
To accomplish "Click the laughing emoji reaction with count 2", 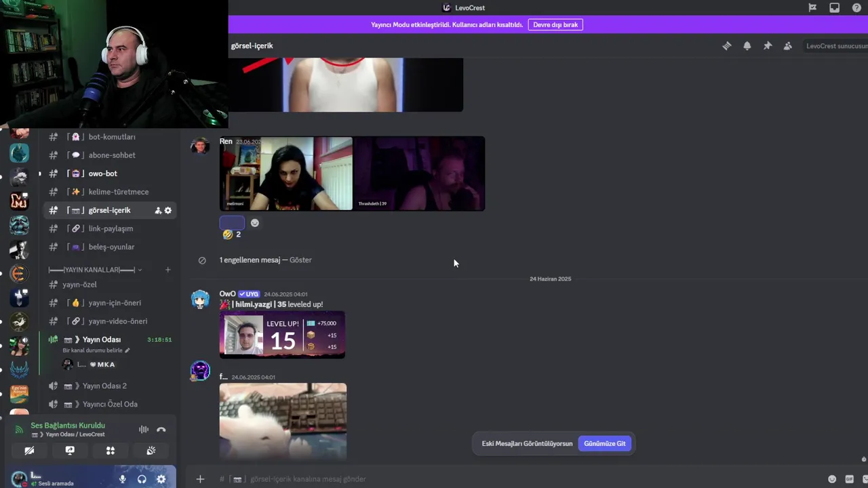I will tap(232, 235).
